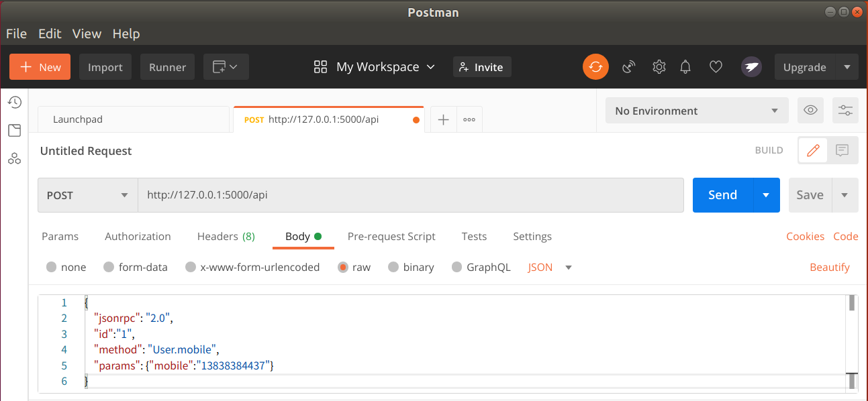The height and width of the screenshot is (401, 868).
Task: Click the heart icon in header
Action: (716, 67)
